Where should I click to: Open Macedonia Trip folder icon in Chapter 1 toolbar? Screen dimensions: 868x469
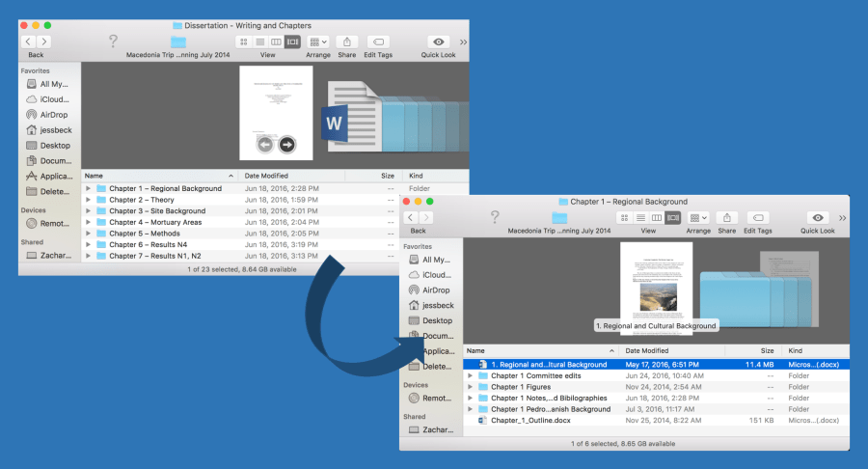[559, 218]
